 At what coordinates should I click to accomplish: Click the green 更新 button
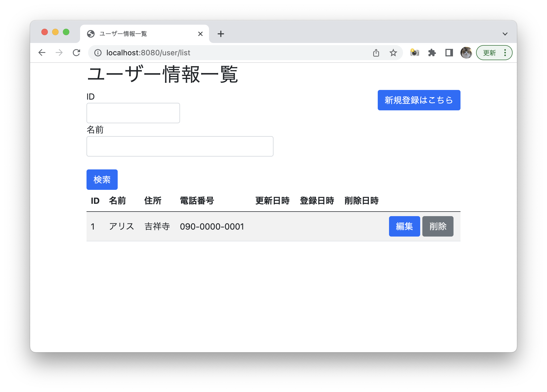pyautogui.click(x=490, y=53)
